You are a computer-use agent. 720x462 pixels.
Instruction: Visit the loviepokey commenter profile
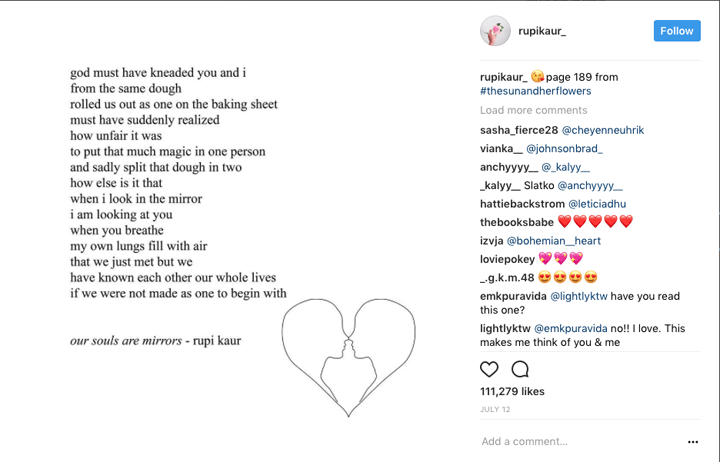507,259
